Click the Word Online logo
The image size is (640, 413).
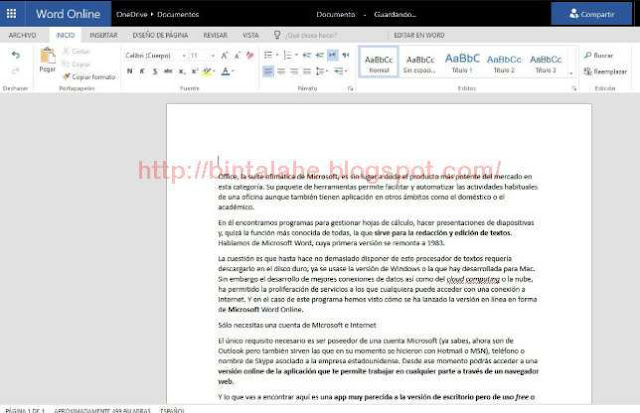tap(68, 14)
